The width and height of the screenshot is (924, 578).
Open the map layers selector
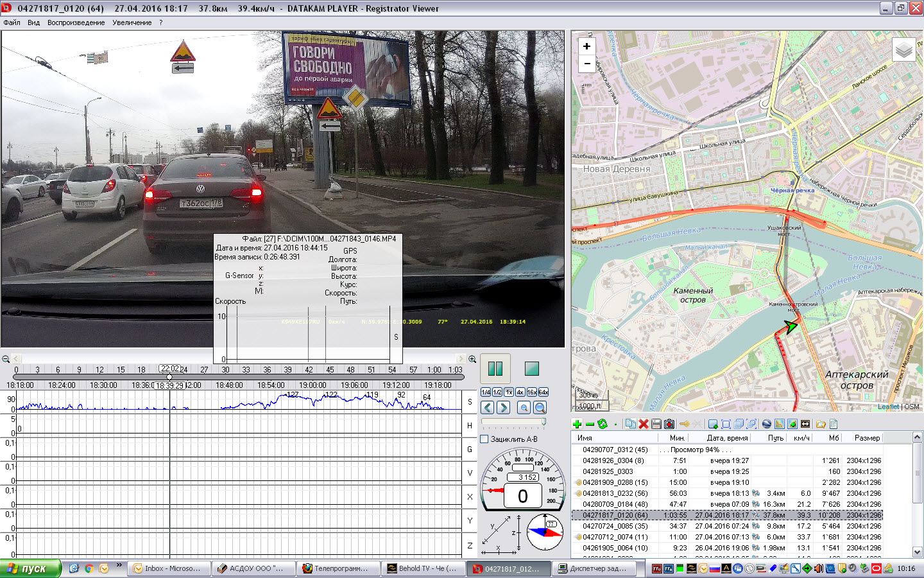pos(903,49)
